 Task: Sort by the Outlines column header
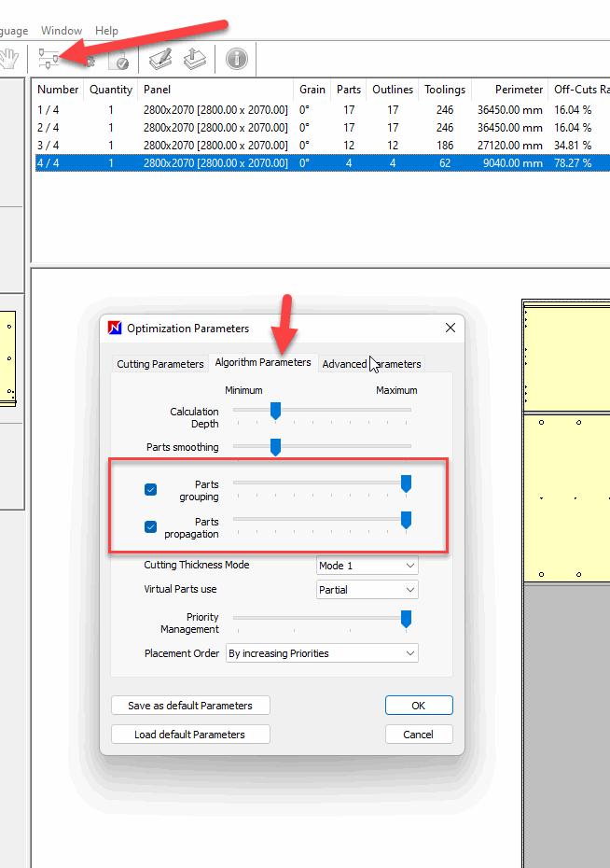pyautogui.click(x=393, y=90)
